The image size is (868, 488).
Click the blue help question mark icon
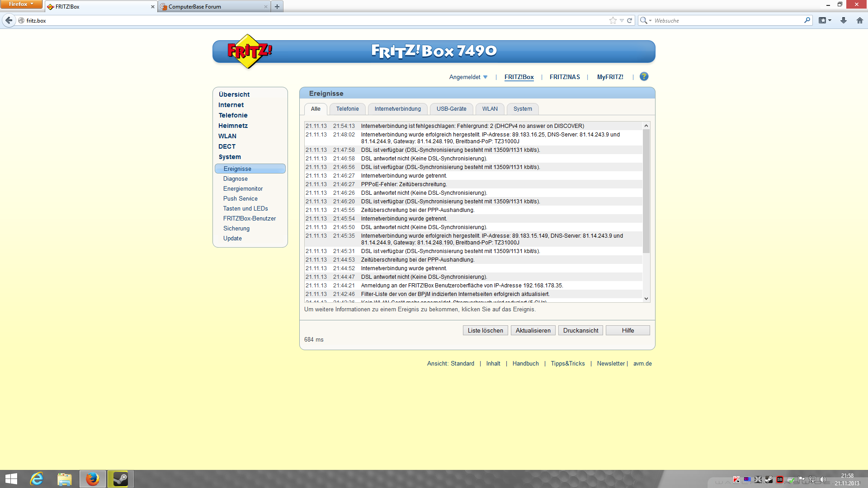[644, 76]
